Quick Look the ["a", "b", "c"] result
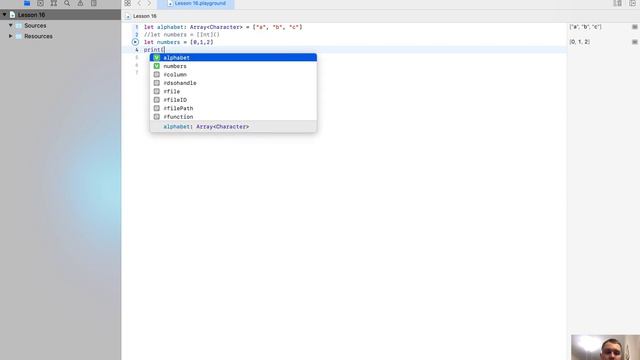This screenshot has height=360, width=640. [635, 27]
